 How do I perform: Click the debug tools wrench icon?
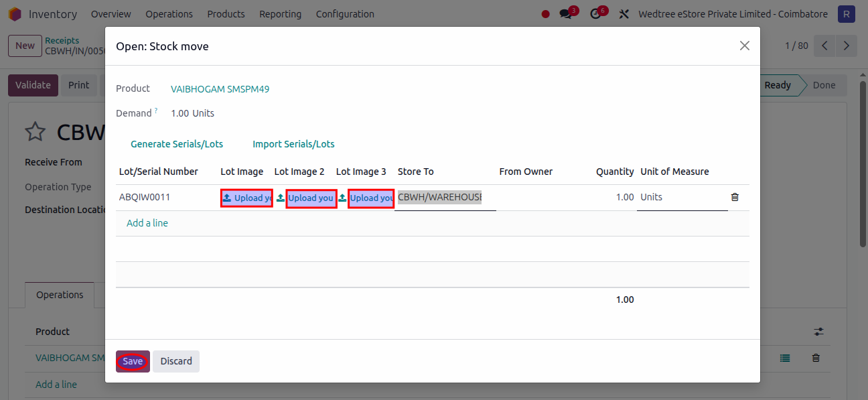click(624, 14)
